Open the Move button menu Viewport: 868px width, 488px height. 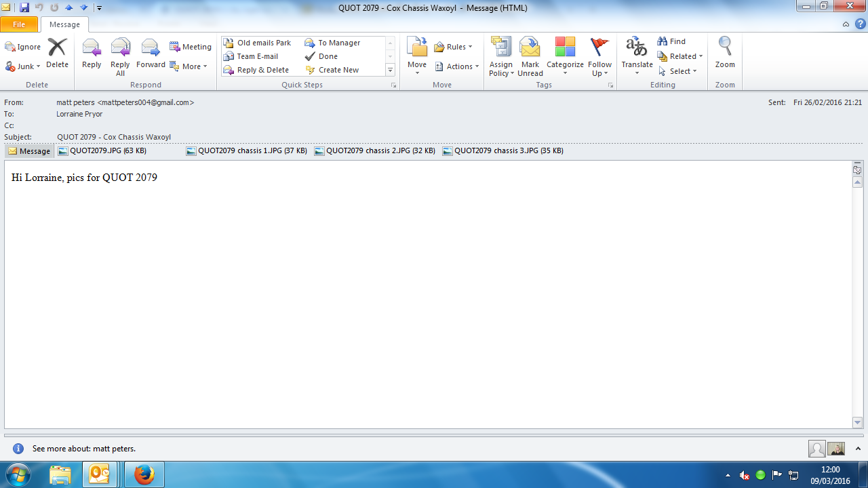tap(417, 57)
